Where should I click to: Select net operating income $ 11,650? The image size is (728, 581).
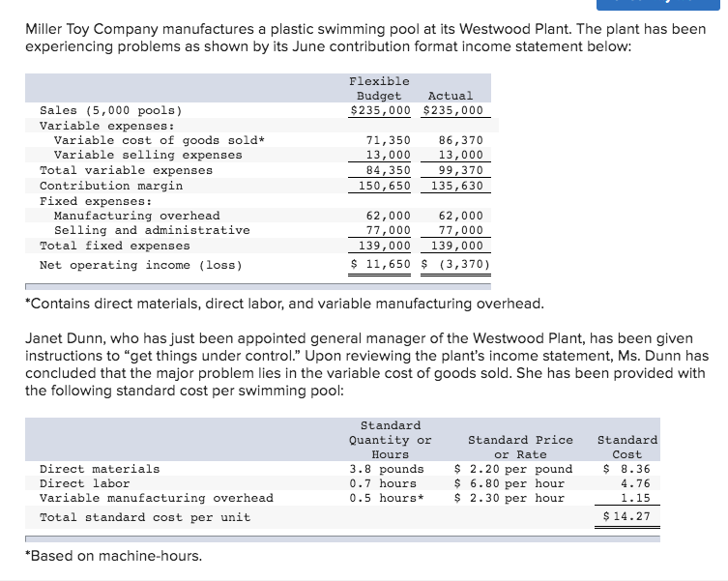(381, 264)
